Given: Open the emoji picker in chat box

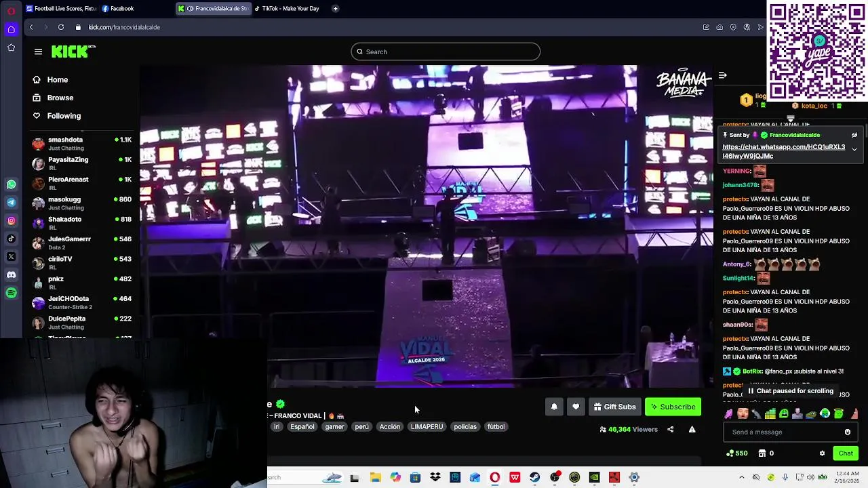Looking at the screenshot, I should tap(847, 432).
